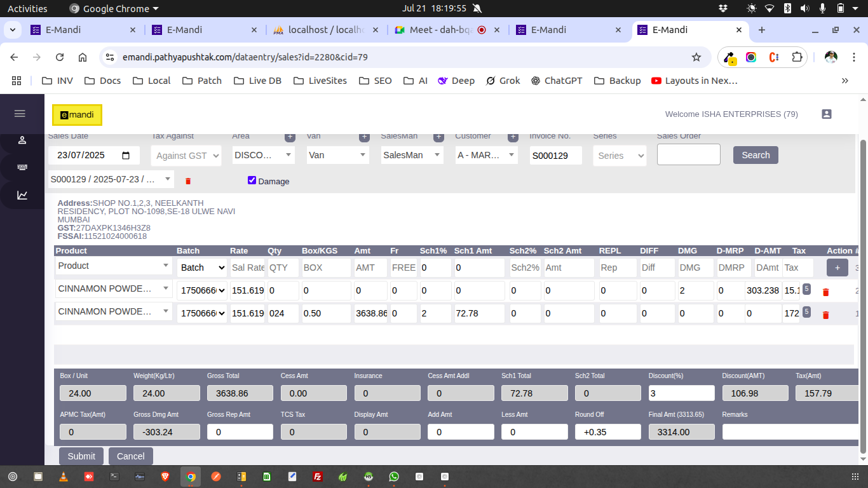Click the plus icon next to Area
The height and width of the screenshot is (488, 868).
290,137
